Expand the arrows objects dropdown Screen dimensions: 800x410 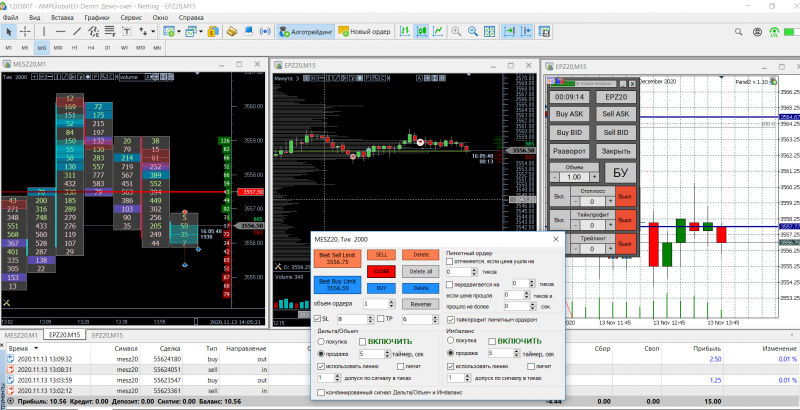click(x=153, y=32)
